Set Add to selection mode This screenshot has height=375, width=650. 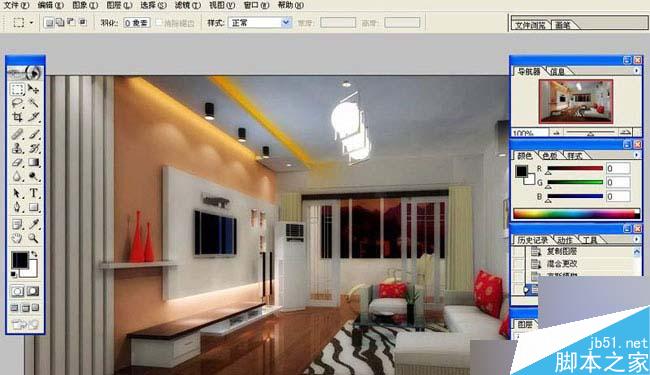point(60,22)
